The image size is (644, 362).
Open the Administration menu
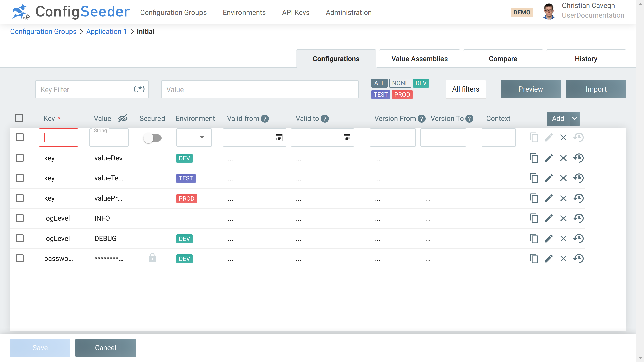tap(348, 12)
